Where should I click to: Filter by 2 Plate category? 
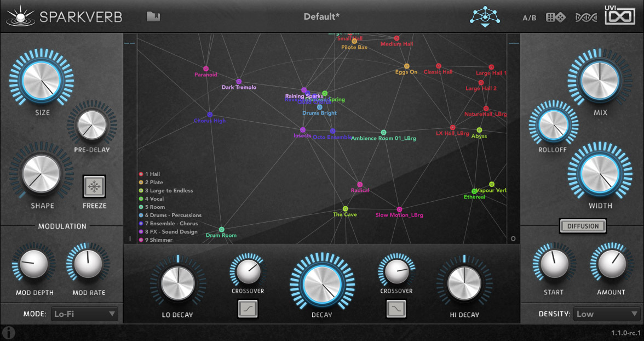(151, 182)
